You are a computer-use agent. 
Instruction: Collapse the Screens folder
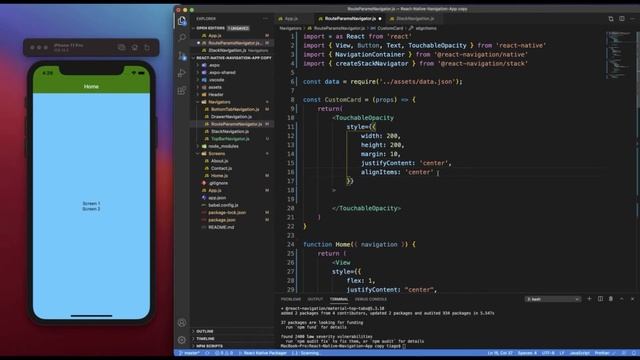[x=217, y=153]
